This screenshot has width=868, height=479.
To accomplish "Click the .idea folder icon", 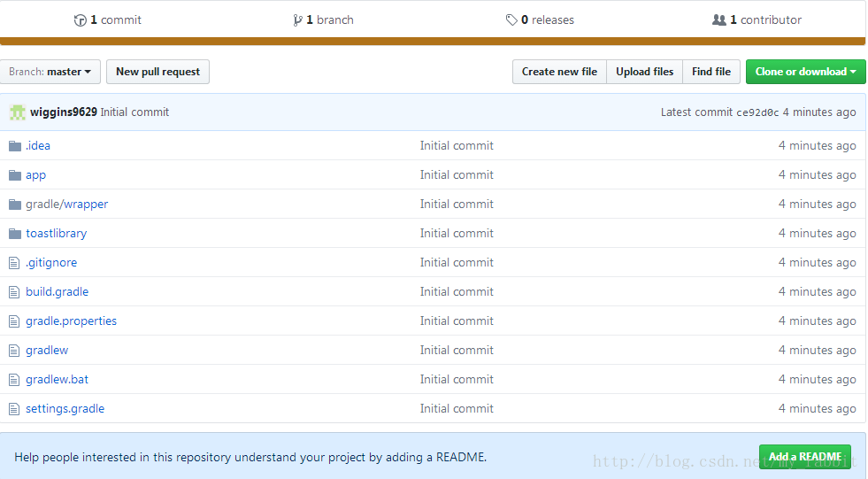I will [15, 146].
